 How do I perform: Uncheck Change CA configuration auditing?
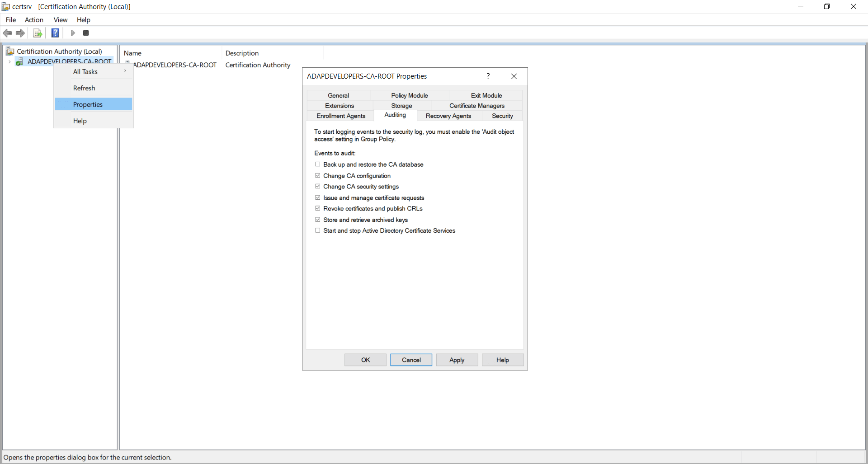pyautogui.click(x=318, y=176)
